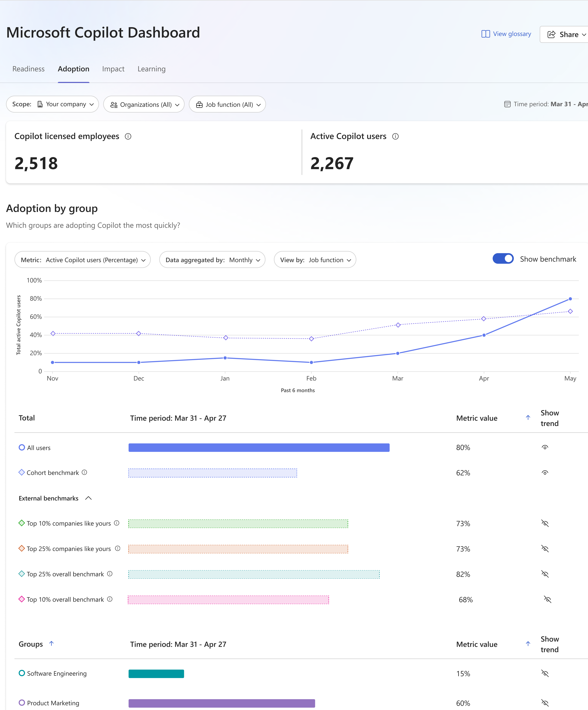
Task: Click the Cohort benchmark diamond legend icon
Action: [22, 472]
